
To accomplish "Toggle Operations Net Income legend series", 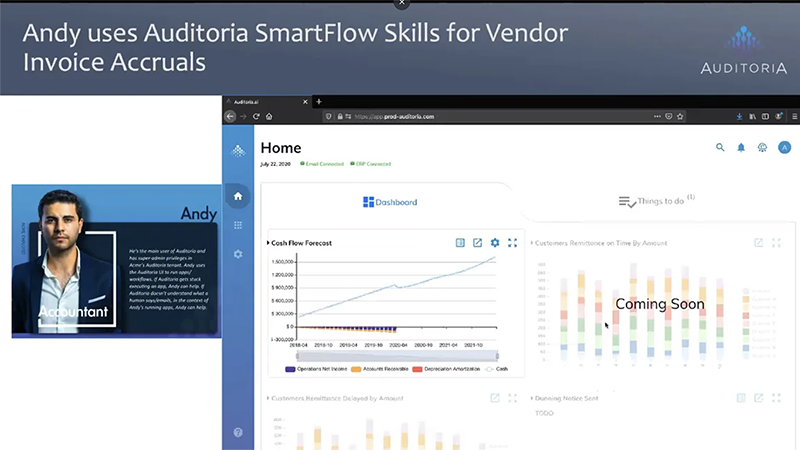I will [x=316, y=369].
